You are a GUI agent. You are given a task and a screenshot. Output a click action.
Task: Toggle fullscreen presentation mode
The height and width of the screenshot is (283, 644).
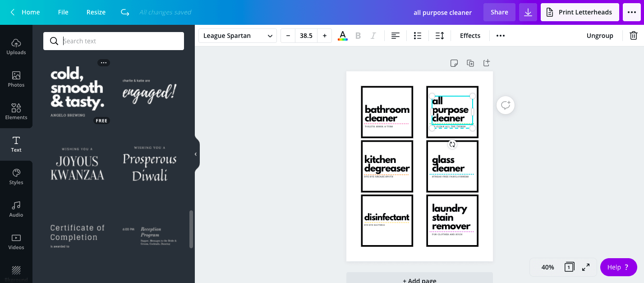point(586,267)
